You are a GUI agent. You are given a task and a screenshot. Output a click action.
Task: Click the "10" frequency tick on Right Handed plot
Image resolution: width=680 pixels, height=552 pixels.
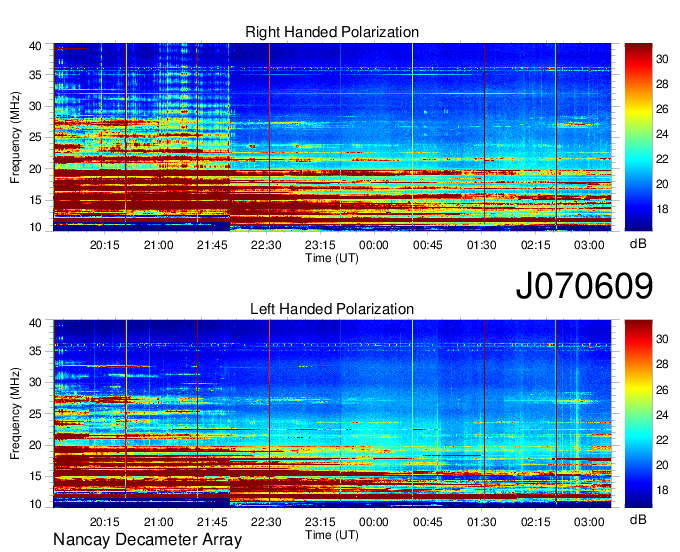tap(35, 227)
